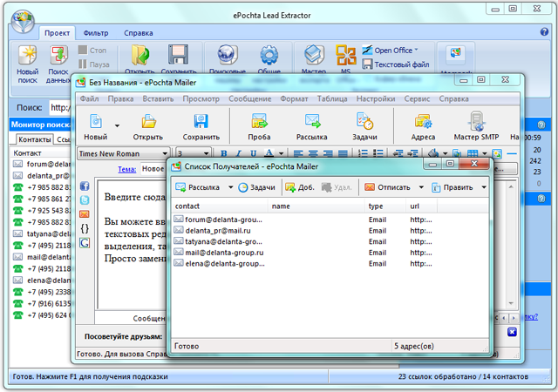Open the Times New Roman font dropdown
558x392 pixels.
(165, 153)
